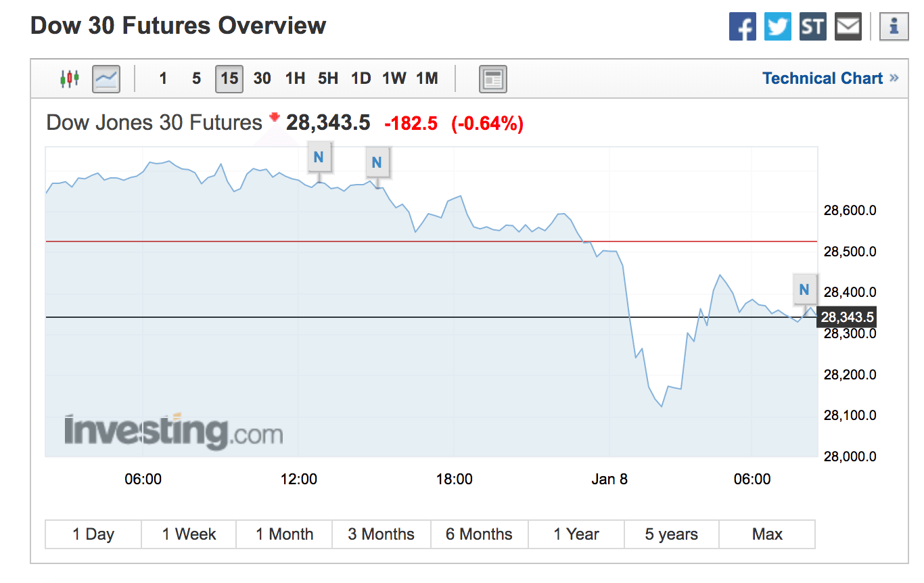The height and width of the screenshot is (583, 924).
Task: Share on Facebook icon
Action: [x=742, y=27]
